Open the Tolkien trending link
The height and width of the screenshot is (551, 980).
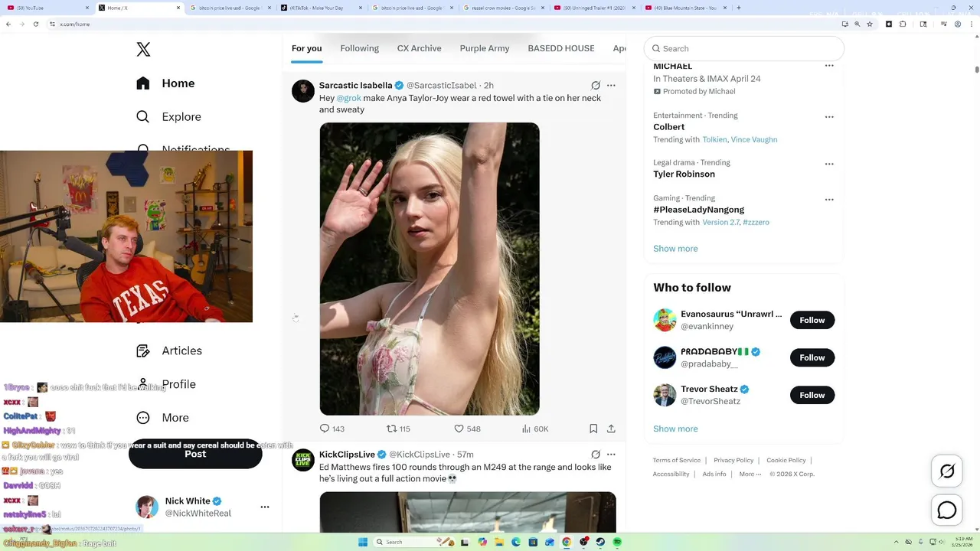tap(715, 139)
